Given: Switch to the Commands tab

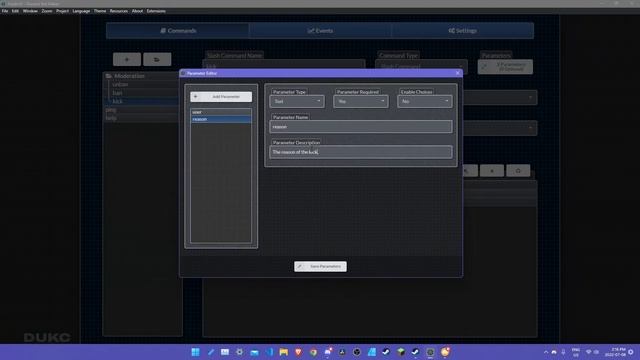Looking at the screenshot, I should 178,31.
